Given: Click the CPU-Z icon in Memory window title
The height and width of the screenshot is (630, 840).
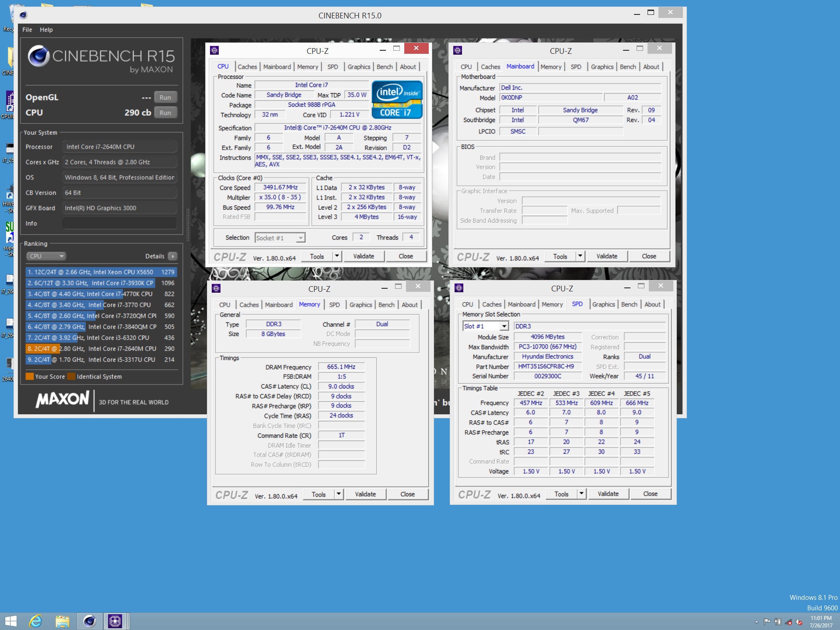Looking at the screenshot, I should (216, 288).
